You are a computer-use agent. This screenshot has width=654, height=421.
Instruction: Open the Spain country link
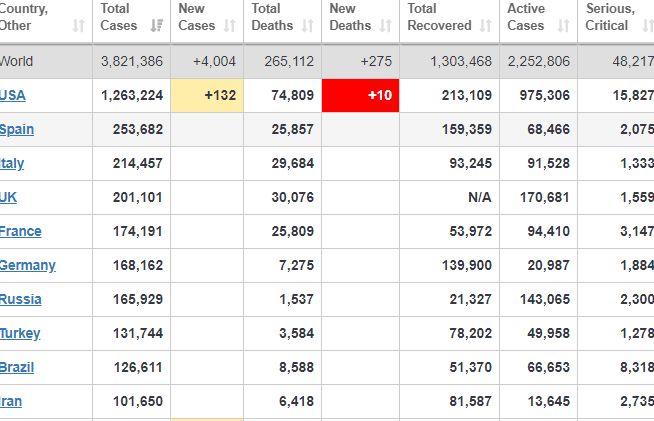17,129
